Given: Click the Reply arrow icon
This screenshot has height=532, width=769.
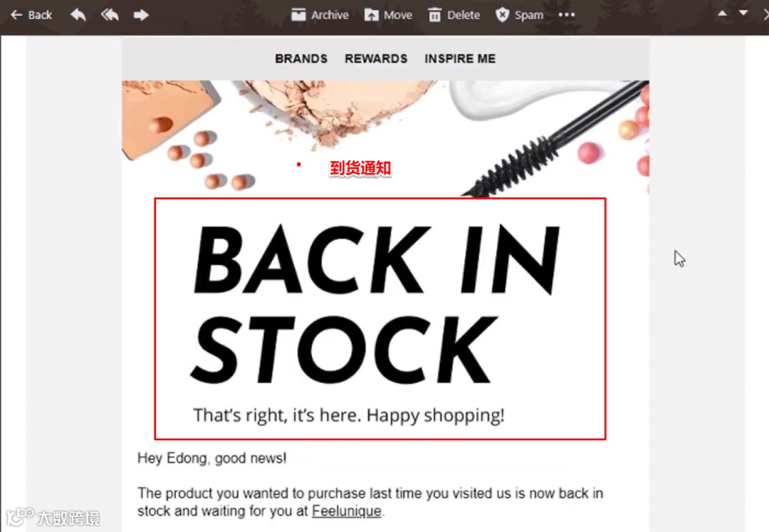Looking at the screenshot, I should click(78, 15).
